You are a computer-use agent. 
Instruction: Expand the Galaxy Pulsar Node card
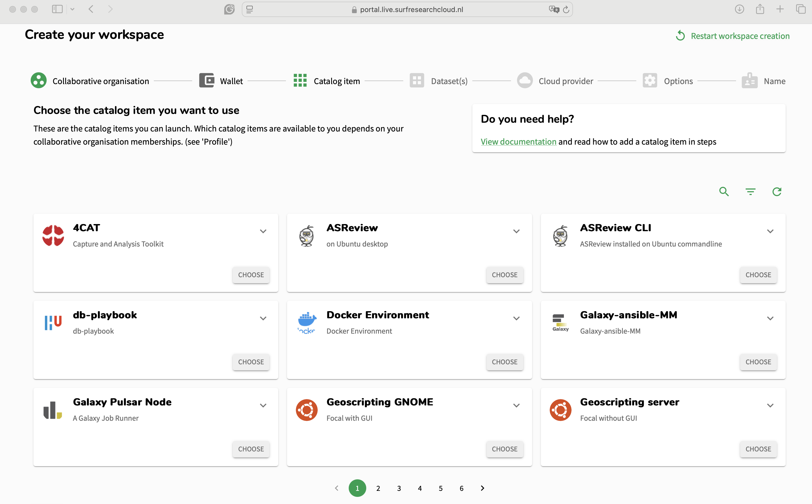(x=263, y=405)
